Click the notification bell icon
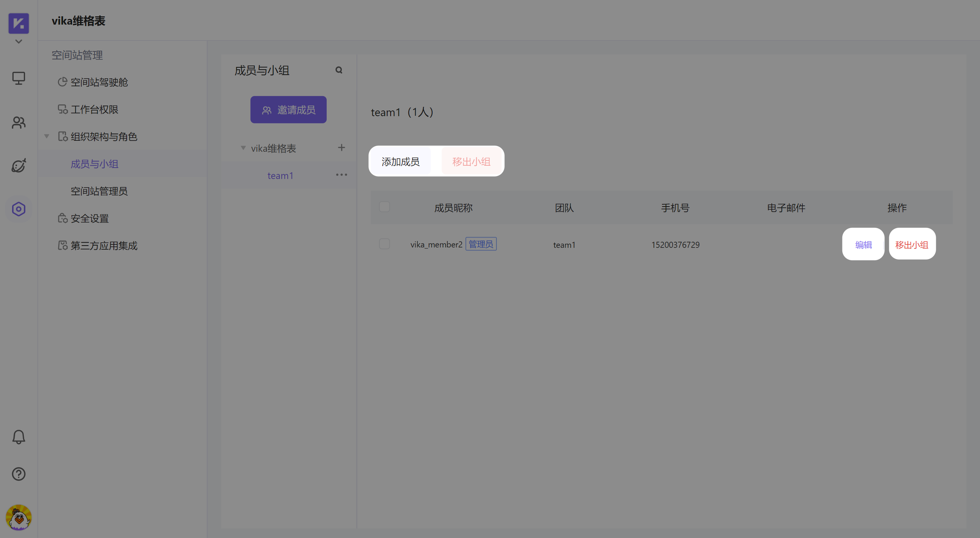The image size is (980, 538). 18,437
